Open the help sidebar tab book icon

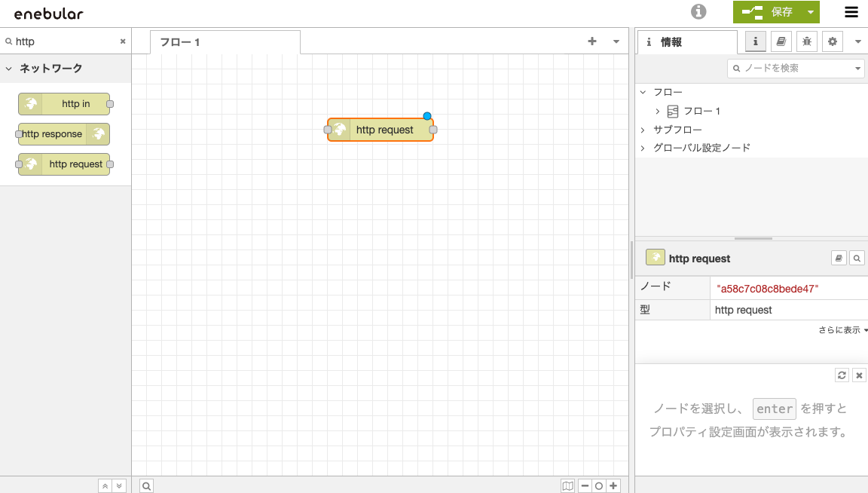[x=781, y=41]
